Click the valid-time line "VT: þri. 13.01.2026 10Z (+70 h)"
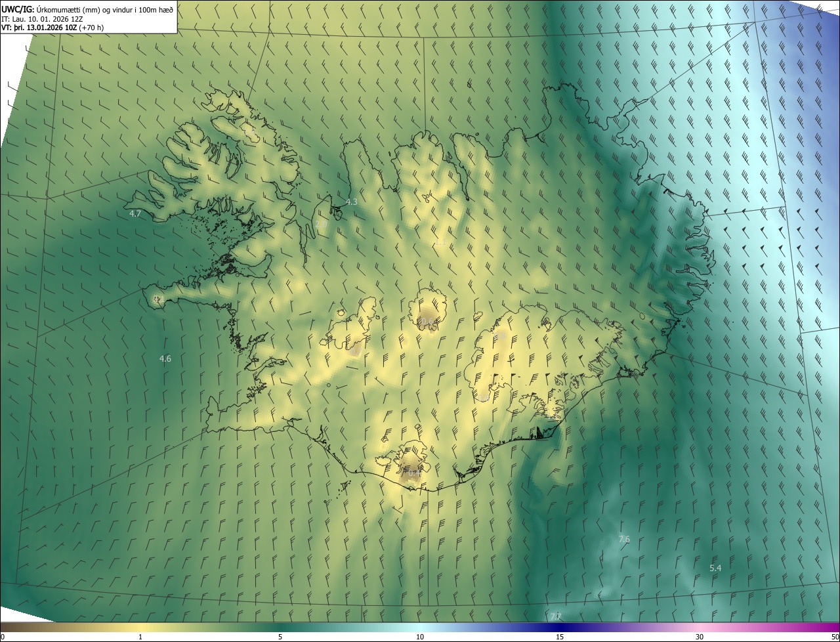 tap(52, 28)
